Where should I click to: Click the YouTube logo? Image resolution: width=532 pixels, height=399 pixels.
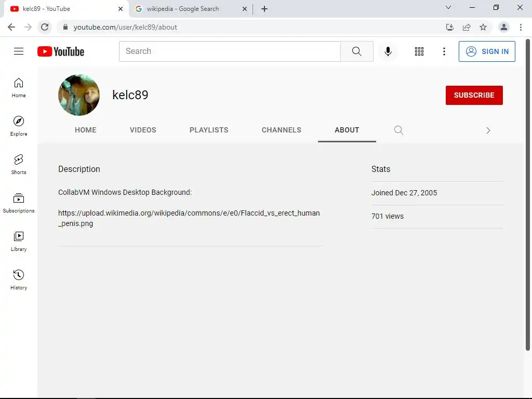point(61,51)
